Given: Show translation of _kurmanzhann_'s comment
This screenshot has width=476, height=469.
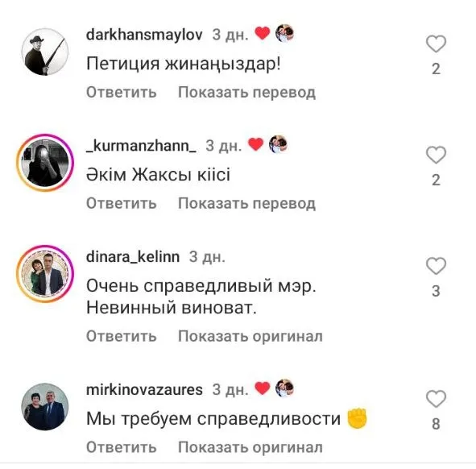Looking at the screenshot, I should 246,203.
